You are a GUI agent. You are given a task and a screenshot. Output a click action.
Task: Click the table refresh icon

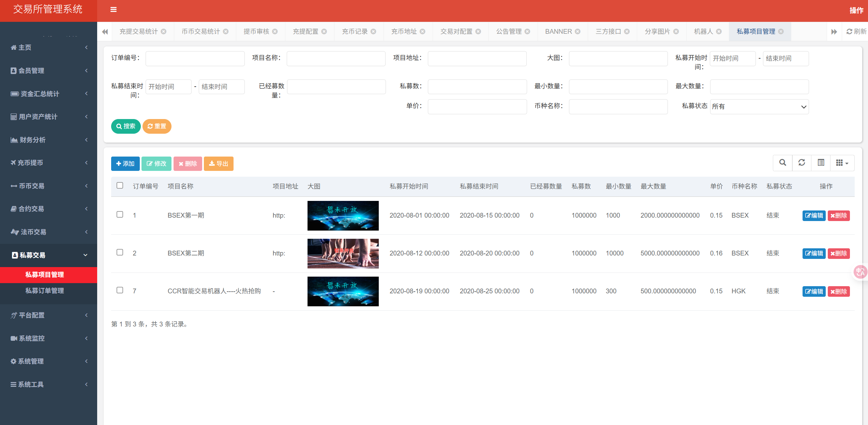pyautogui.click(x=802, y=163)
